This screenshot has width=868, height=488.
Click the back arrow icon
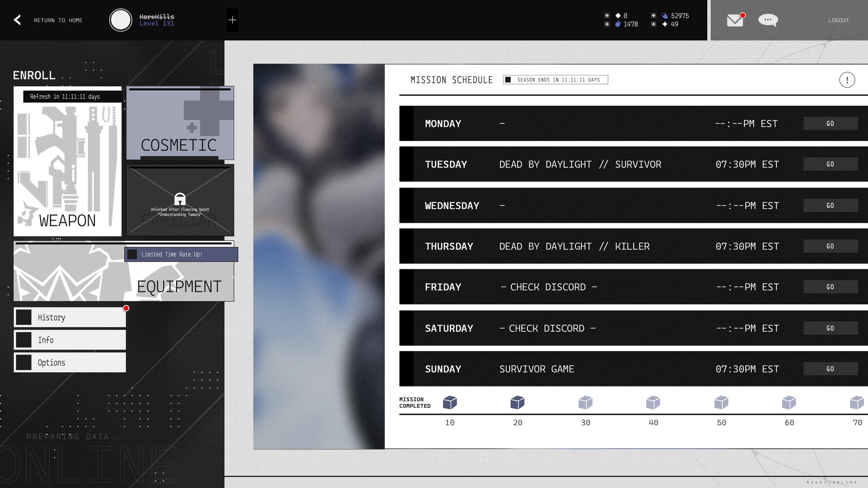click(17, 20)
